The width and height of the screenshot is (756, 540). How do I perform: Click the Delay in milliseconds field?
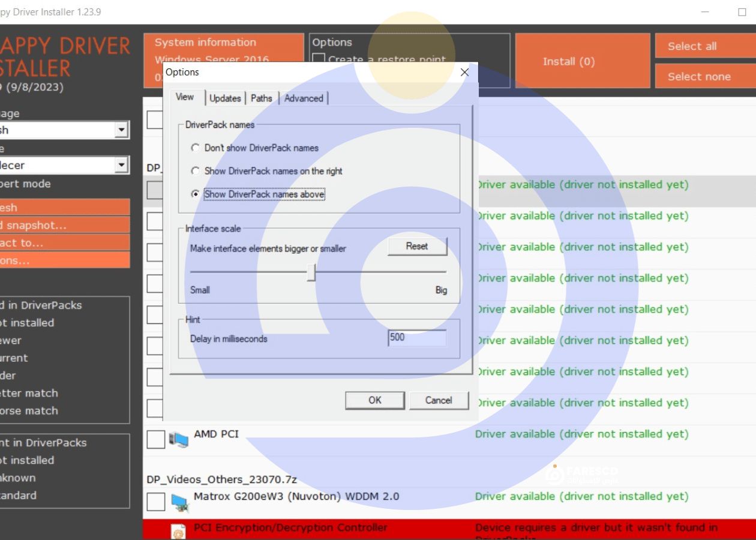click(x=417, y=338)
